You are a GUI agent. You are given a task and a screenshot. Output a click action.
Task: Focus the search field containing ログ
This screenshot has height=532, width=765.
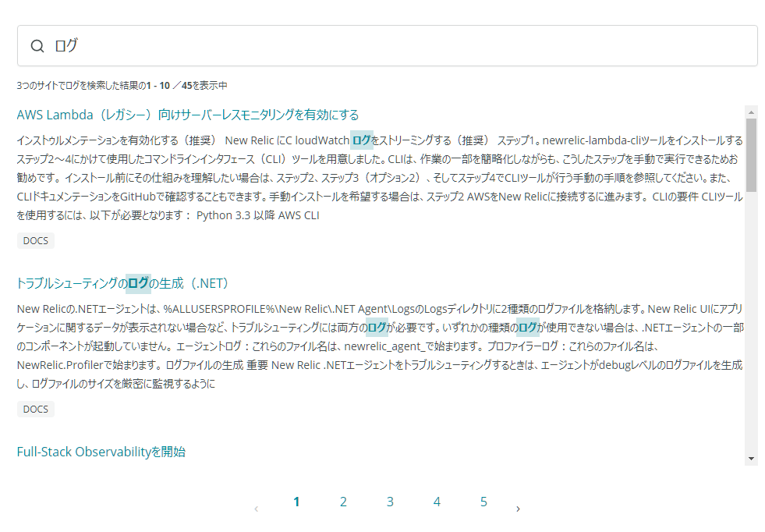pos(388,46)
